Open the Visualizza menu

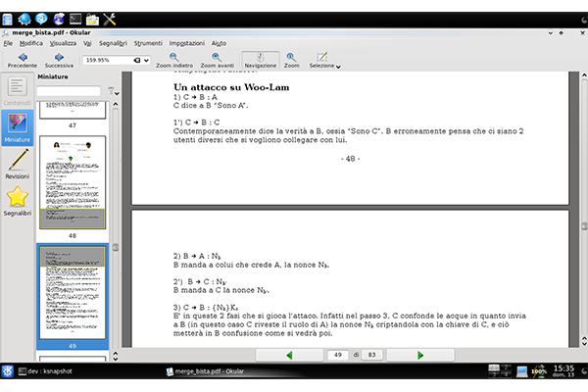point(63,43)
